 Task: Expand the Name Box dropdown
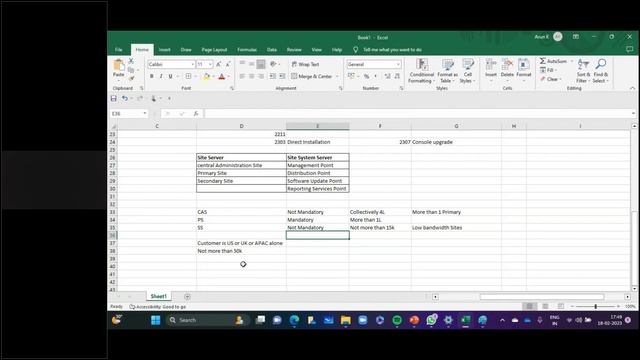click(145, 113)
